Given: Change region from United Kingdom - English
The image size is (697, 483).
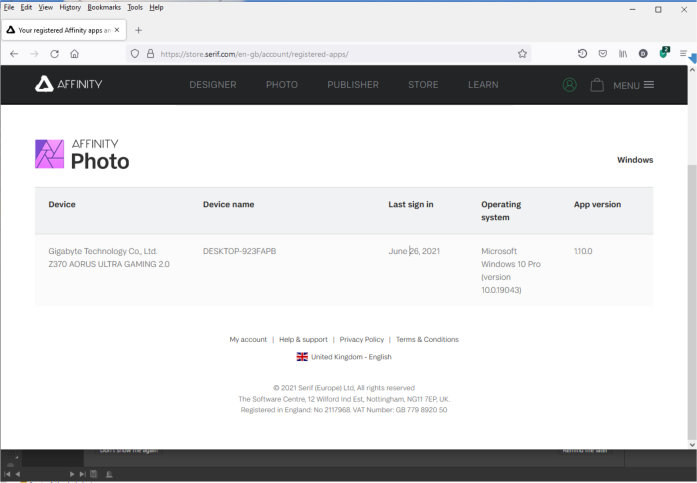Looking at the screenshot, I should click(x=344, y=357).
